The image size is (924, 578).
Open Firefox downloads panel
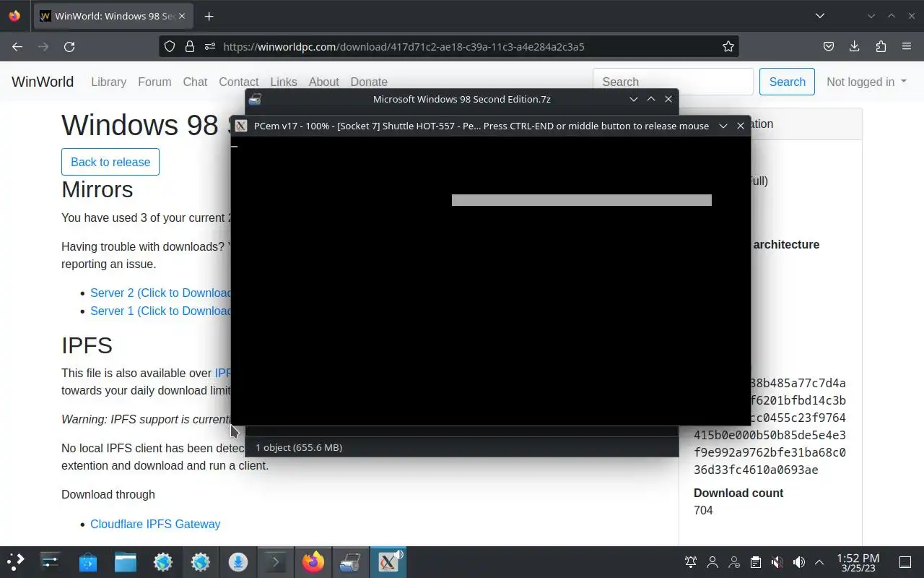click(x=855, y=46)
